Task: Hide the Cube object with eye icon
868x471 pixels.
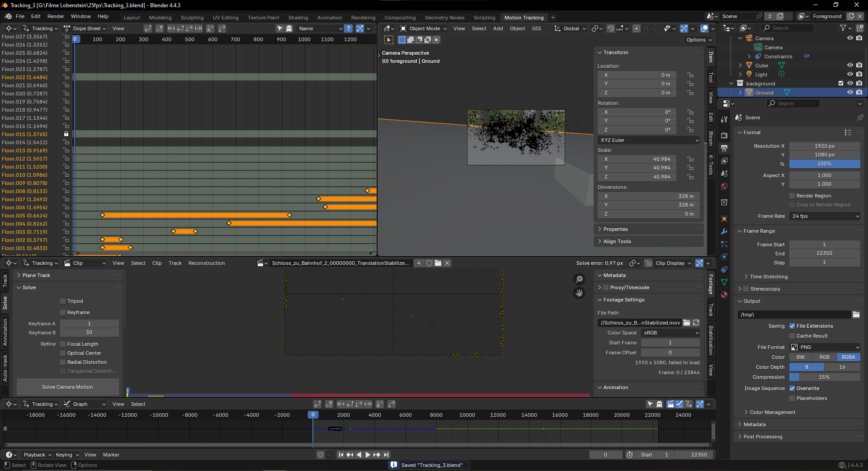Action: [850, 66]
